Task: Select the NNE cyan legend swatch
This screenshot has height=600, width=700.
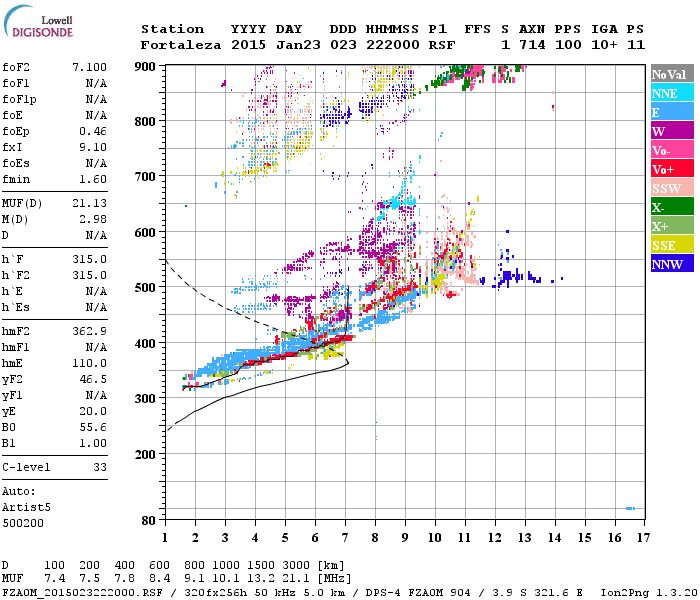Action: [x=672, y=93]
